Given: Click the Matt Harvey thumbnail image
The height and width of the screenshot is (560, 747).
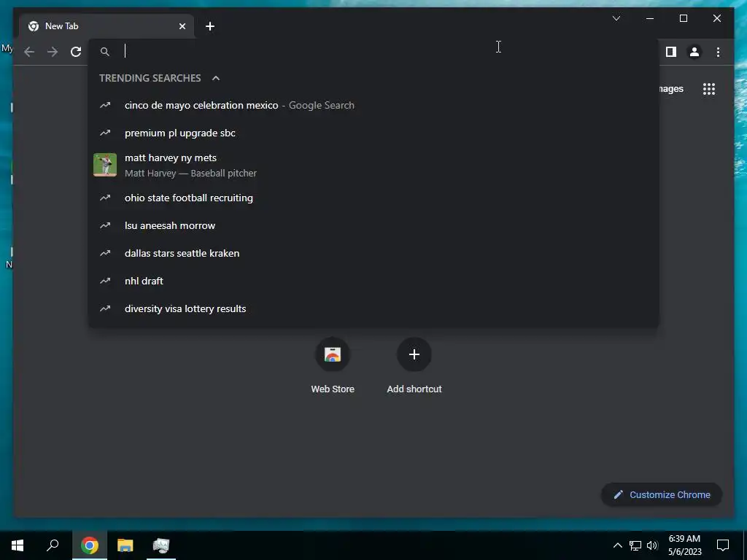Looking at the screenshot, I should (105, 165).
